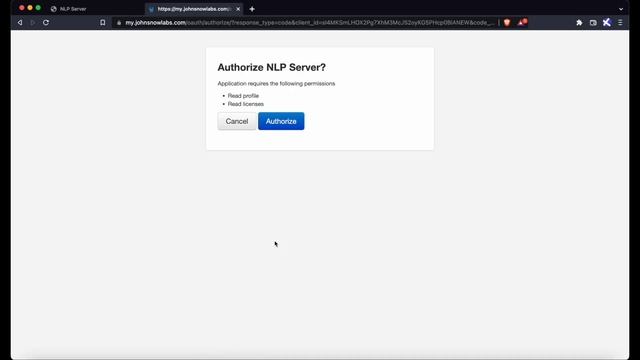The image size is (640, 360).
Task: Open the browser hamburger menu
Action: tap(620, 22)
